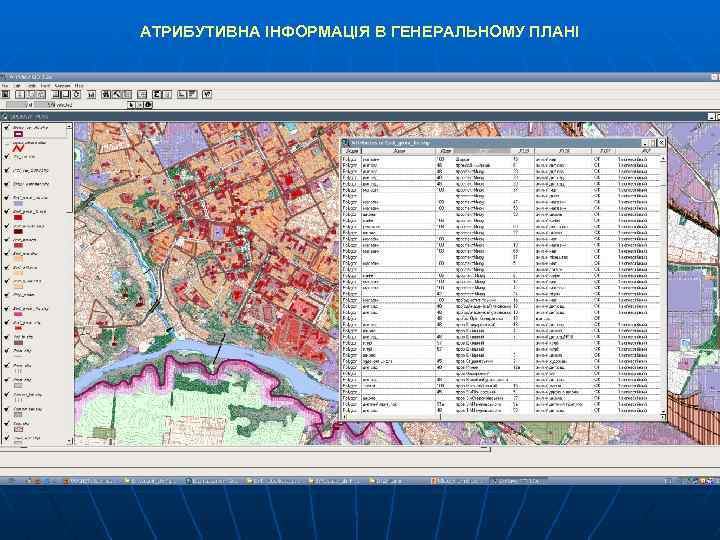
Task: Click the purple-outlined rectangle legend symbol
Action: (18, 134)
